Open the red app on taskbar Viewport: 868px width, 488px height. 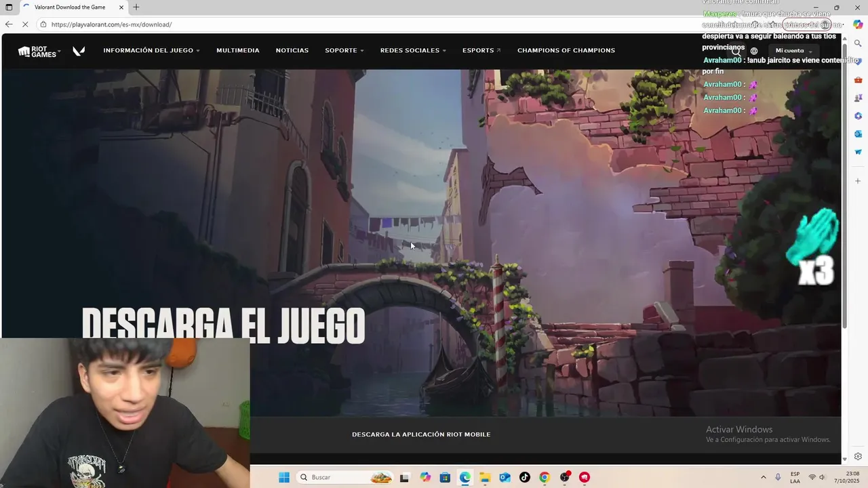click(585, 477)
